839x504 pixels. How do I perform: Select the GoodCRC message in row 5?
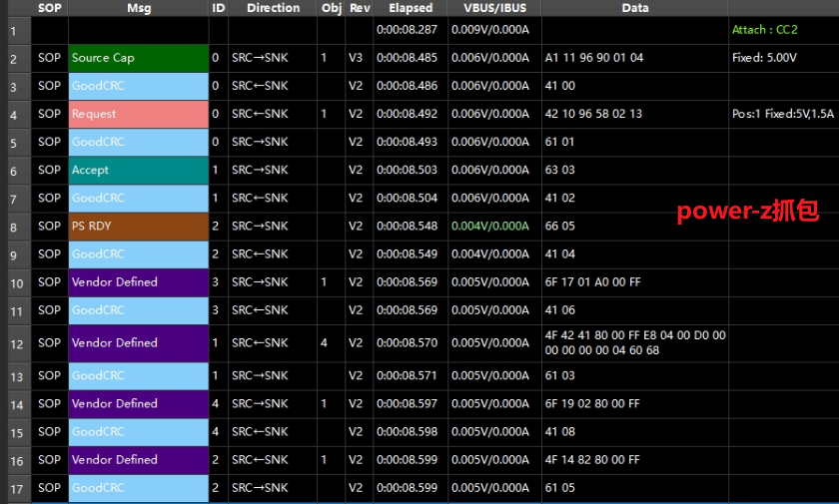(x=138, y=142)
